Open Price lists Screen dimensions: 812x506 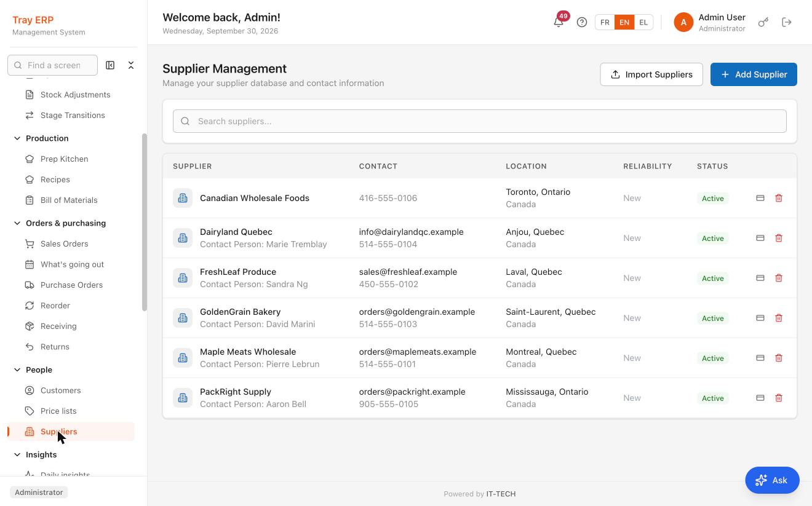[x=71, y=411]
